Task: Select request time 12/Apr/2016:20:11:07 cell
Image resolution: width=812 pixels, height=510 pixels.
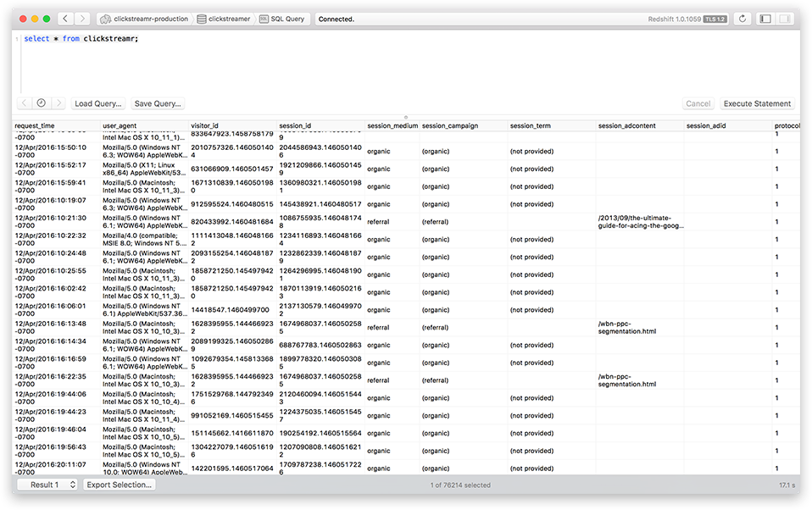Action: 56,468
